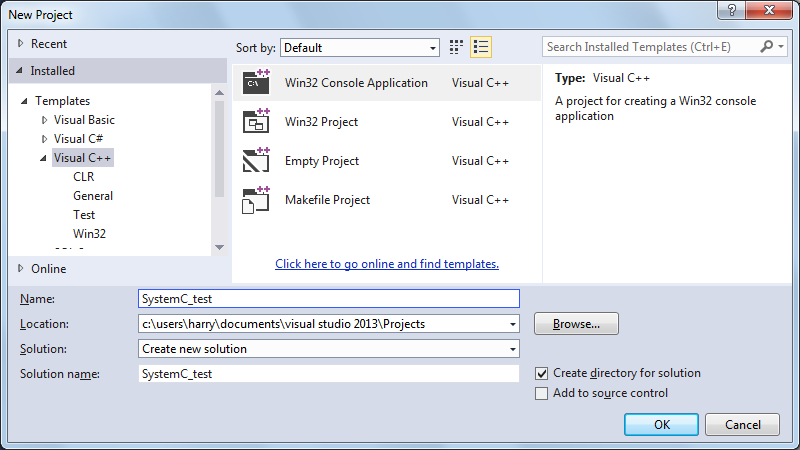
Task: Click the Browse button
Action: click(x=576, y=324)
